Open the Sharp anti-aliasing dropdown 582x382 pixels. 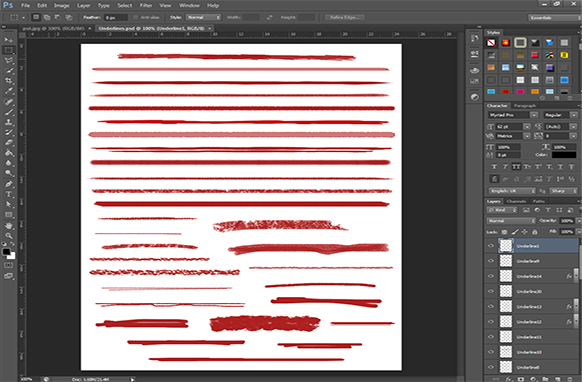(563, 191)
